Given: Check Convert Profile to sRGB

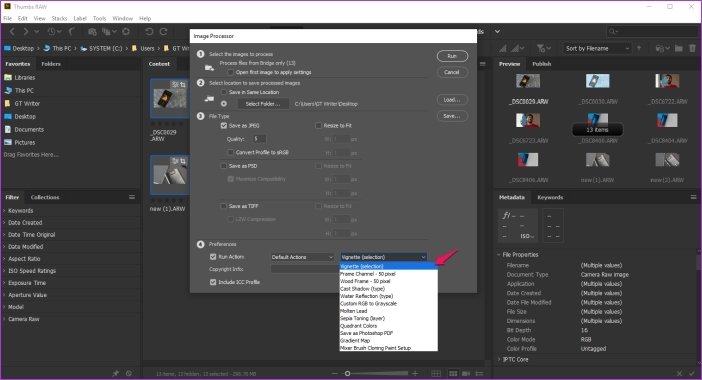Looking at the screenshot, I should pos(231,153).
